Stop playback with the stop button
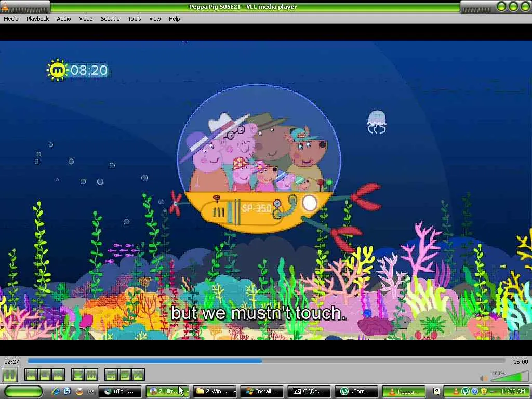 [x=45, y=375]
